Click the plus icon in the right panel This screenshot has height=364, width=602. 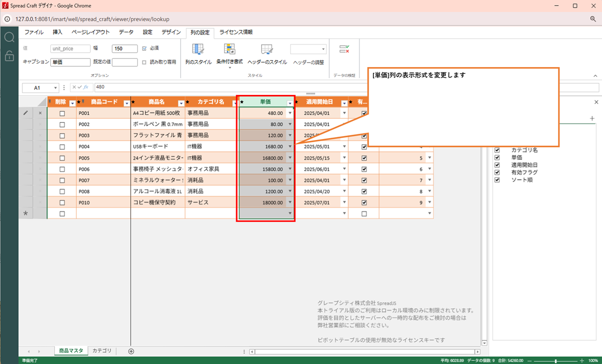click(x=592, y=118)
